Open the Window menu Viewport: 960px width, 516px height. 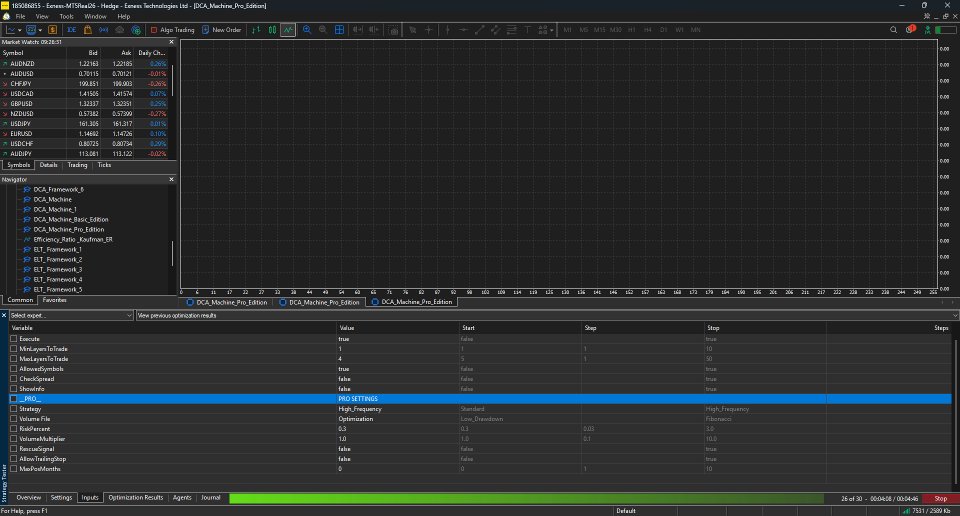(x=95, y=17)
